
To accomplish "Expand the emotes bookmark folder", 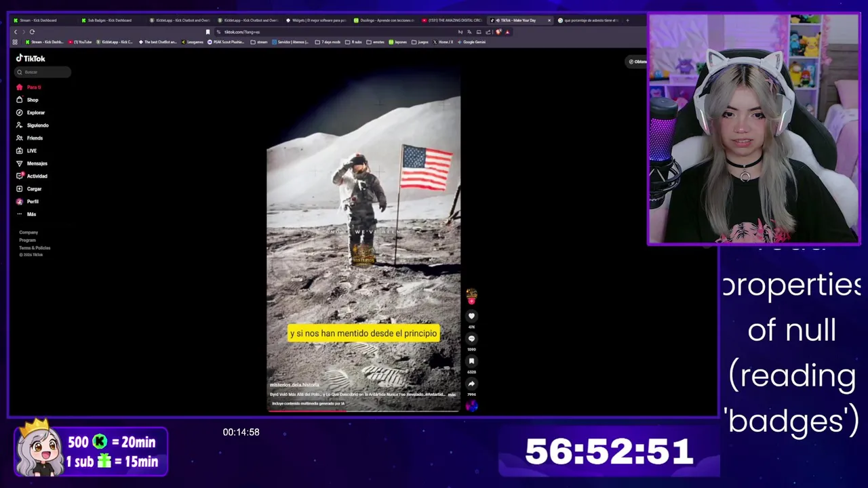I will pyautogui.click(x=376, y=42).
